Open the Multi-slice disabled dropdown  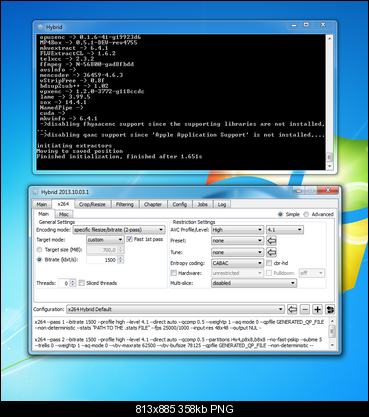[254, 283]
